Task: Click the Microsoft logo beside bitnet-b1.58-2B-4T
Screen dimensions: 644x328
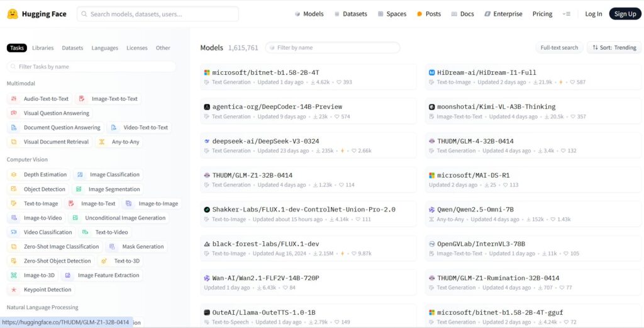Action: (x=207, y=73)
